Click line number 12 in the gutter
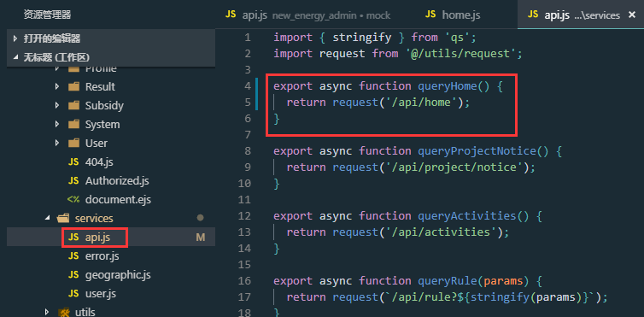644x317 pixels. [244, 216]
